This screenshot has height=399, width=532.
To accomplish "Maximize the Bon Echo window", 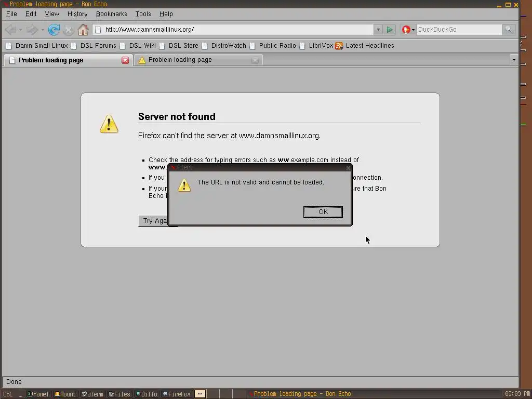I will pyautogui.click(x=508, y=4).
